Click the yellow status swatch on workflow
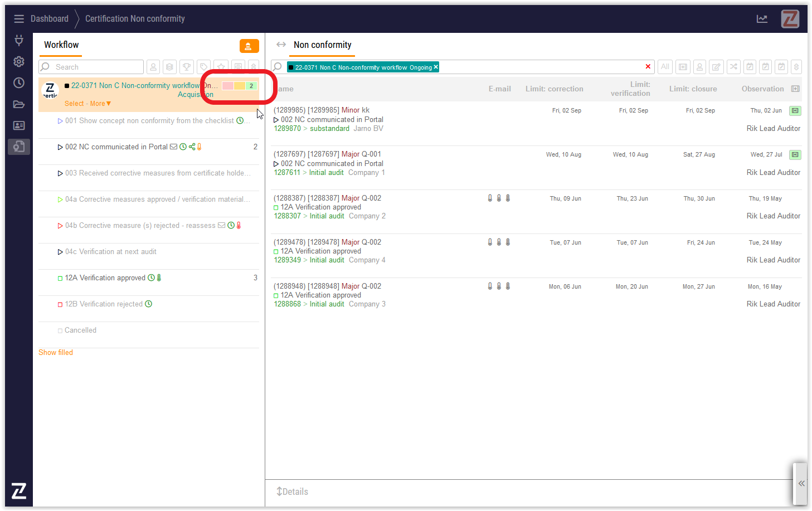Screen dimensions: 812x511 (240, 86)
